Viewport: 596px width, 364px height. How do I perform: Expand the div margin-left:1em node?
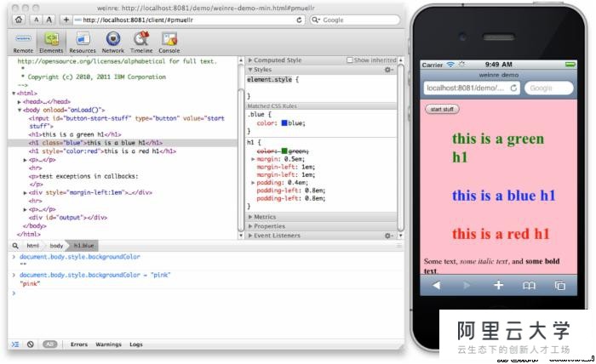tap(25, 193)
